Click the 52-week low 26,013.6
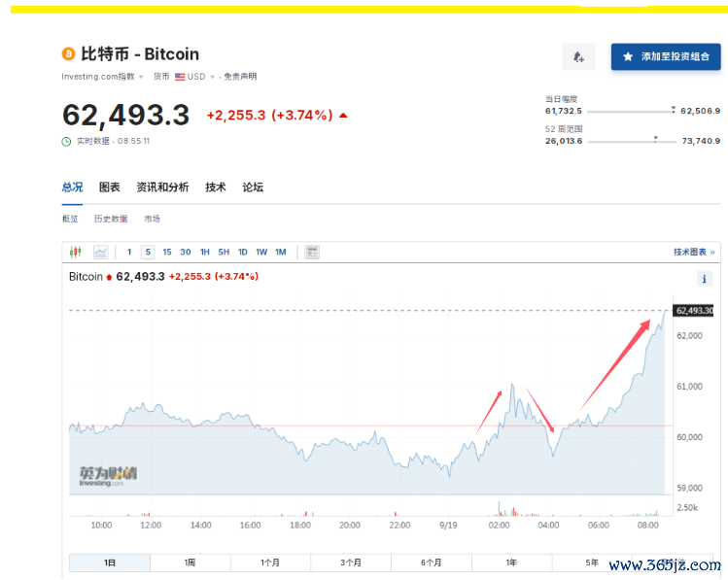 point(564,141)
